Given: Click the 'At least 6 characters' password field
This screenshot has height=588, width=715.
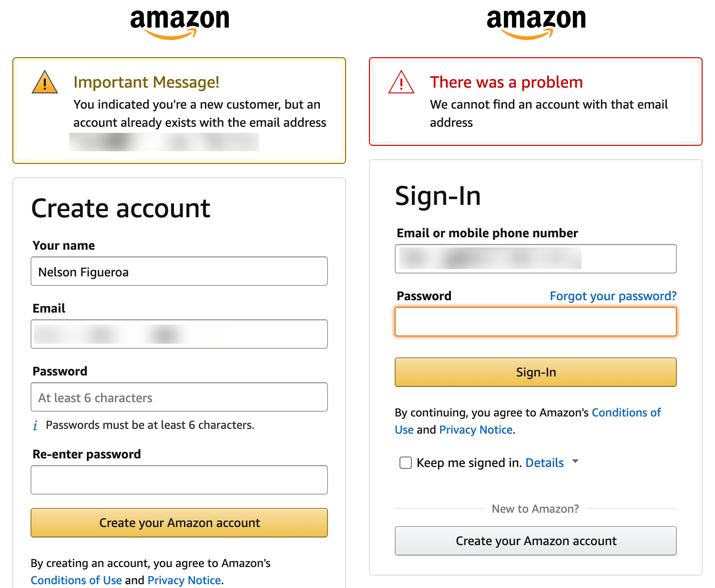Looking at the screenshot, I should (x=179, y=397).
